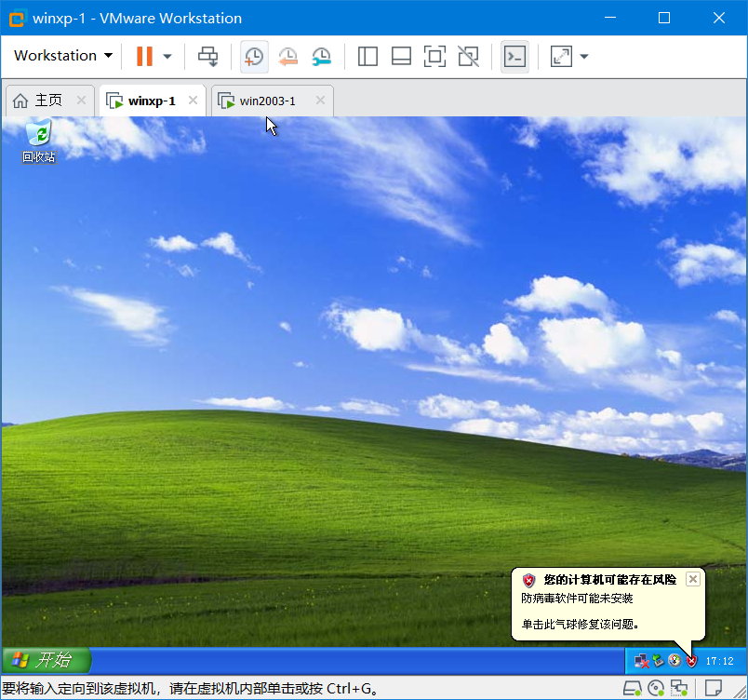Click the 您的计算机可能存在风险 balloon message
Screen dimensions: 748x700
(610, 580)
